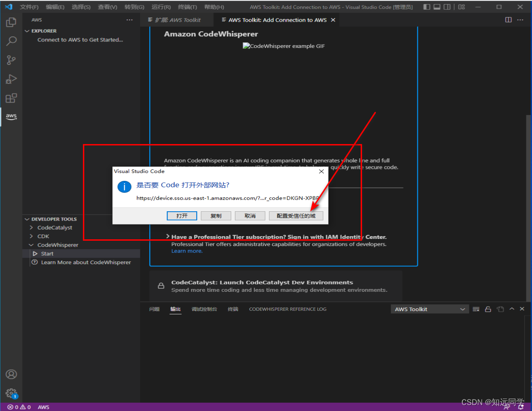
Task: Open Customize Layout icon in title bar
Action: click(462, 7)
